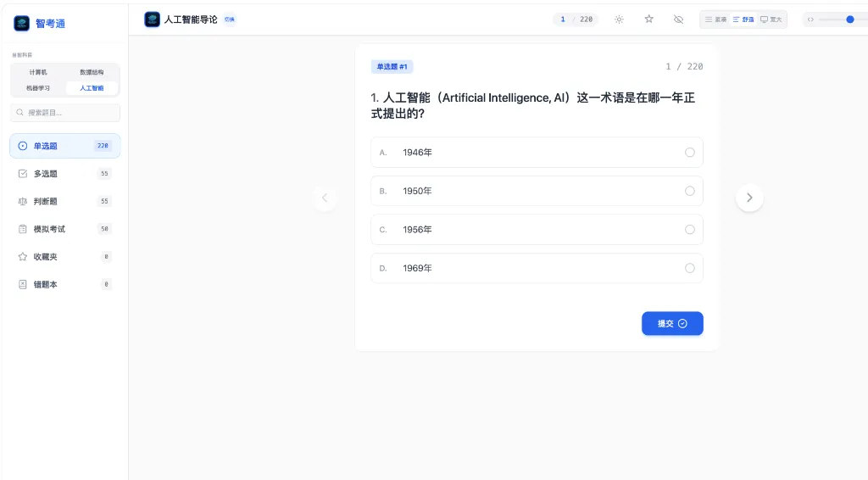Switch to 宽大 layout mode

(771, 20)
